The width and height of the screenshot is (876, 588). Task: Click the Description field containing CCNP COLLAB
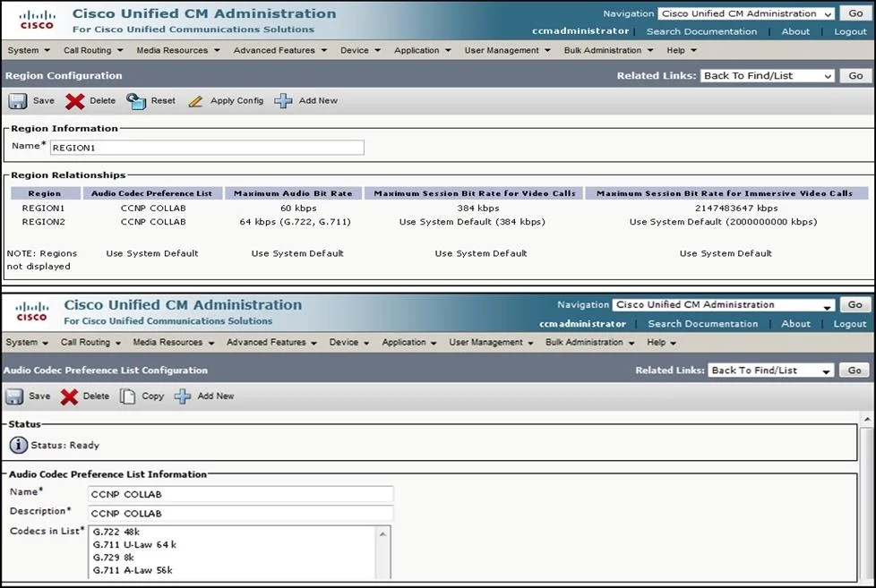click(x=241, y=513)
